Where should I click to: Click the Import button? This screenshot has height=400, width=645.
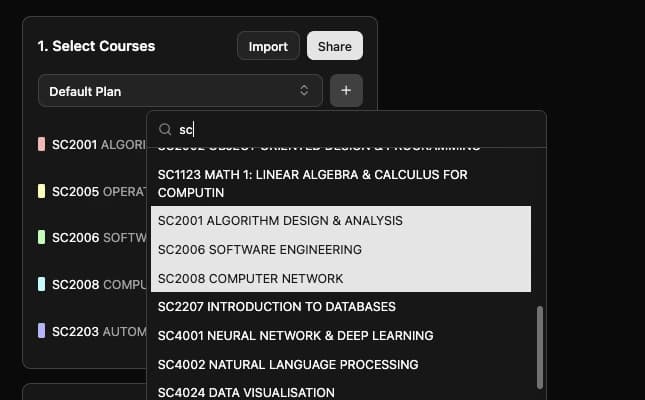pos(268,46)
